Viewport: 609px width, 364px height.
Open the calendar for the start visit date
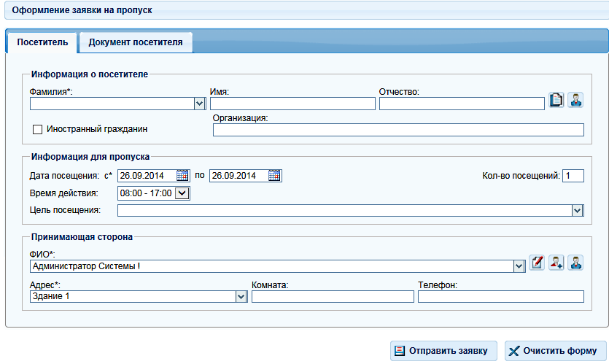tap(182, 176)
